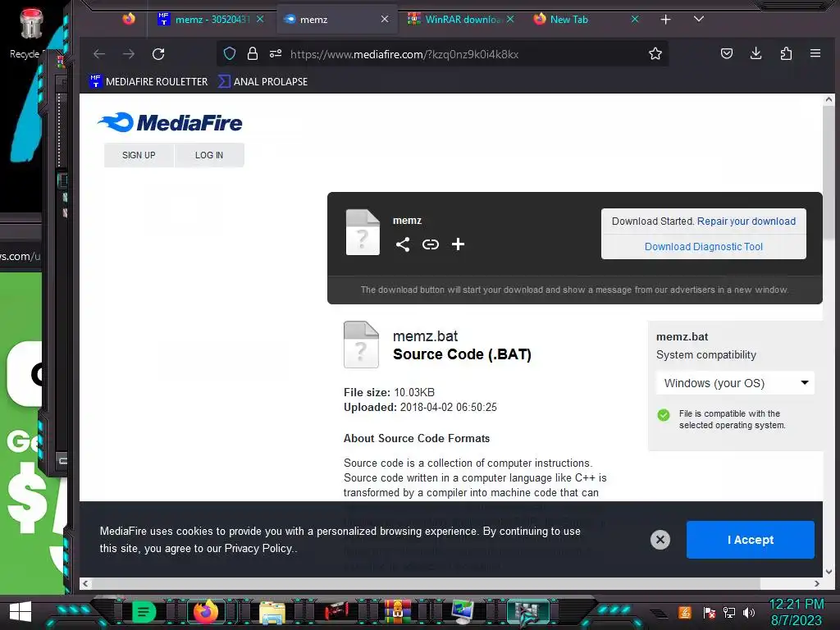Reload the MediaFire page
The height and width of the screenshot is (630, 840).
(158, 54)
